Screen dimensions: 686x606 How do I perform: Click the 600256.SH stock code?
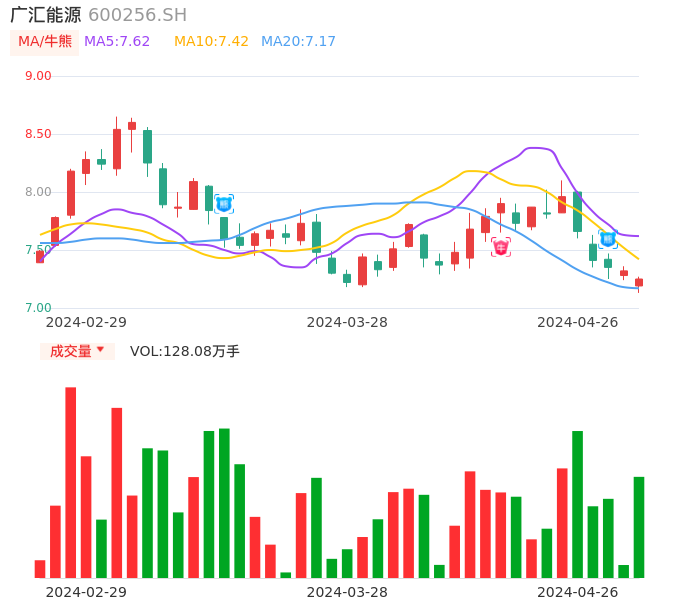[x=137, y=15]
